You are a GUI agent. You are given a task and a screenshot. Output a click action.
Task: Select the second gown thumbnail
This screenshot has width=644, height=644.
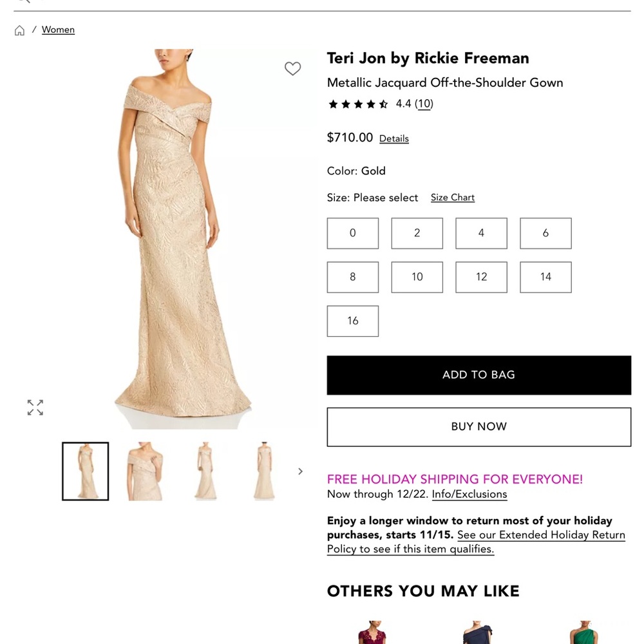[145, 471]
